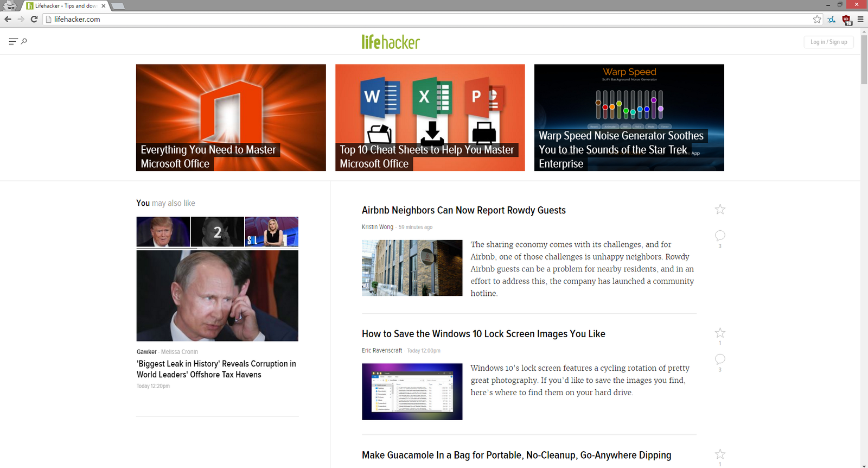Close the Lifehacker browser tab
This screenshot has width=868, height=468.
(x=103, y=5)
